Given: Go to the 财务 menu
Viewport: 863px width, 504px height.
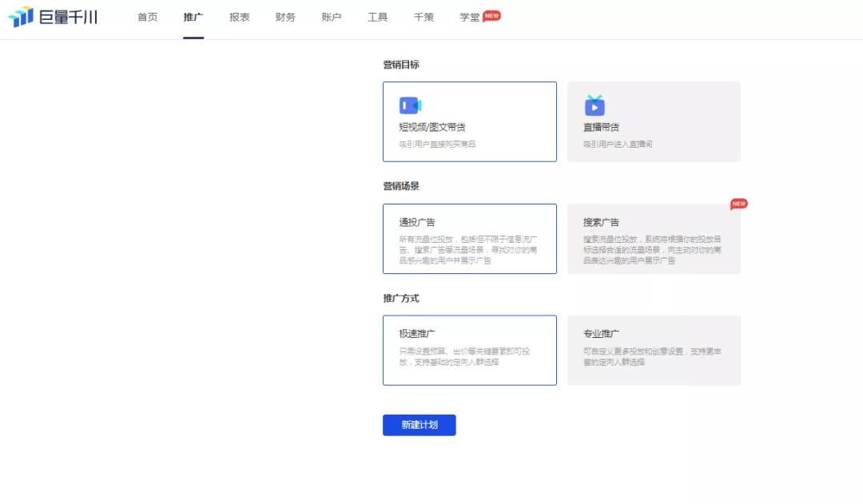Looking at the screenshot, I should point(285,18).
